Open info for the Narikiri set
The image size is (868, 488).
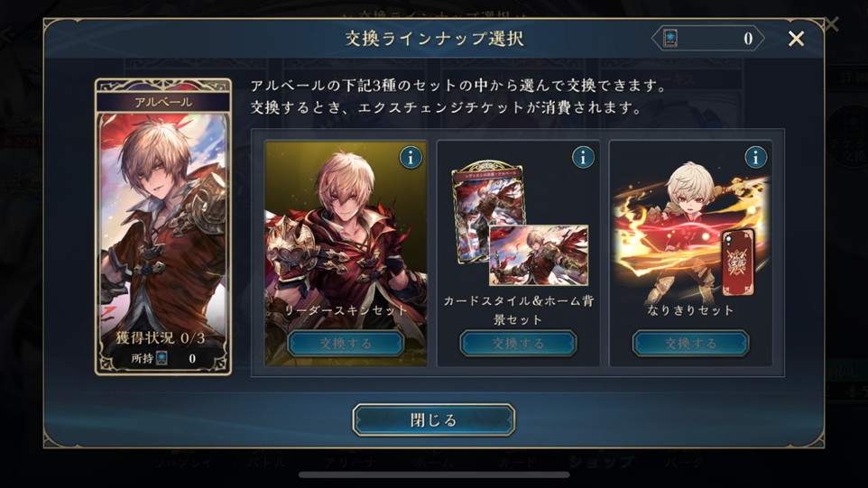tap(755, 158)
